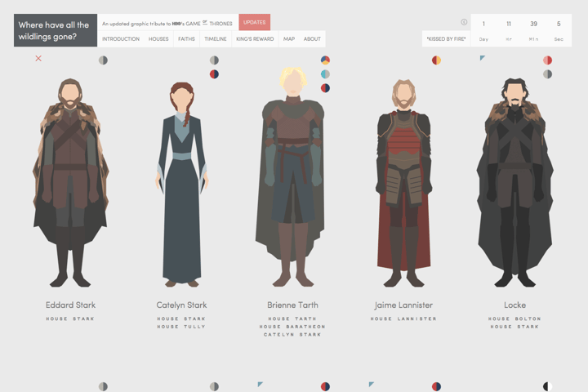
Task: Click the red UPDATES button
Action: (x=255, y=22)
